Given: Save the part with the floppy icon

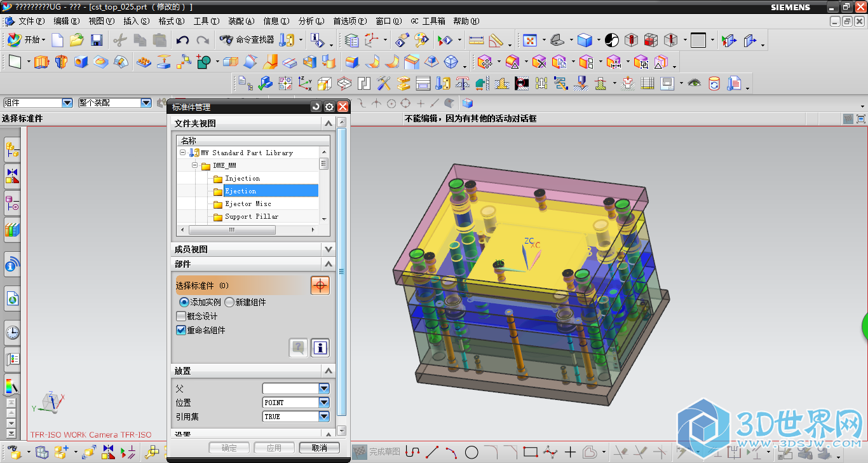Looking at the screenshot, I should click(x=97, y=40).
